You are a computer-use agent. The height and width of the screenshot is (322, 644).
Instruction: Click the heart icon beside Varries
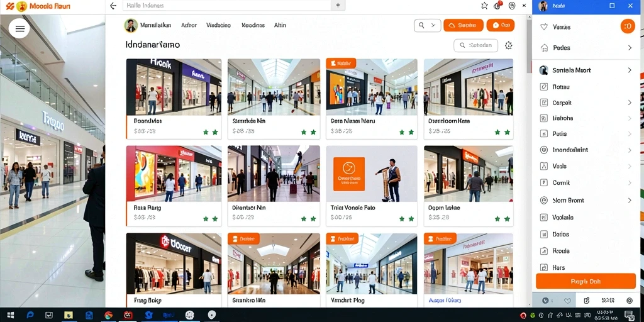pos(544,26)
